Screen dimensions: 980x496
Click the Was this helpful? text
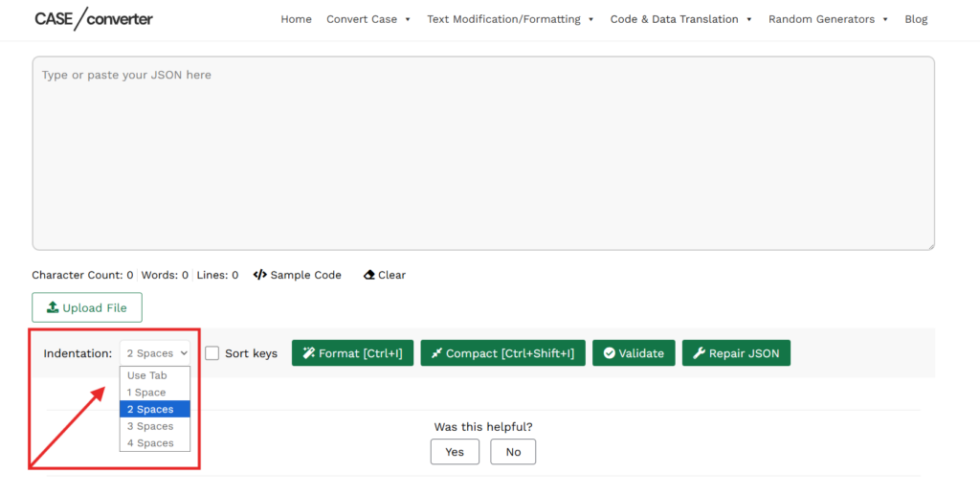483,426
